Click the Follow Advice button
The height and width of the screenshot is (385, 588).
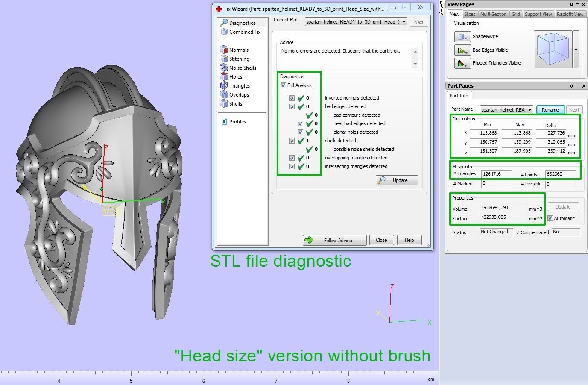coord(334,240)
